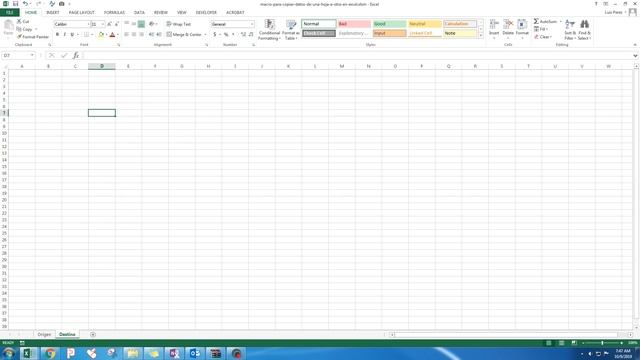The height and width of the screenshot is (360, 640).
Task: Apply the Input cell style
Action: 389,33
